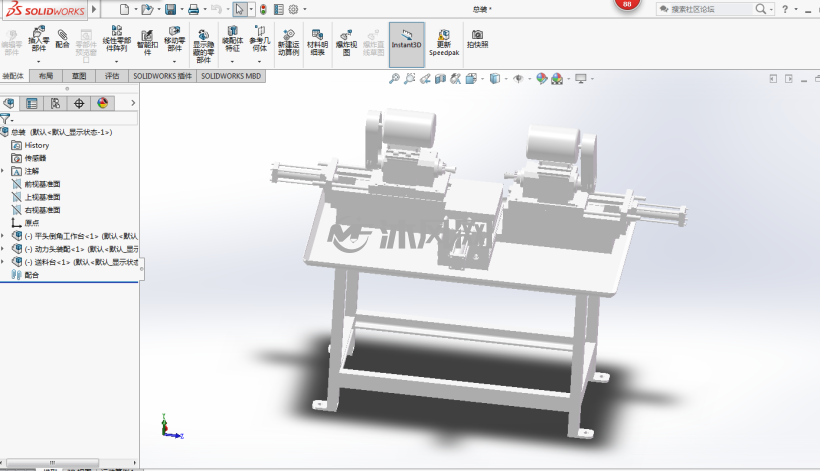Screen dimensions: 820x471
Task: Click Zoom to Fit magnifier icon
Action: [x=394, y=79]
